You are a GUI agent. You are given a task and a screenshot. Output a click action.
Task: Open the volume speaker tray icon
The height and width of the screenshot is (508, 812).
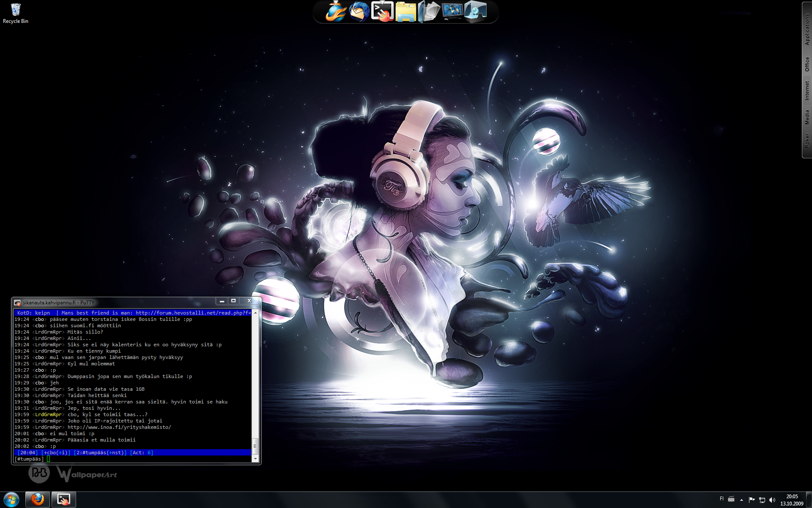pyautogui.click(x=772, y=500)
